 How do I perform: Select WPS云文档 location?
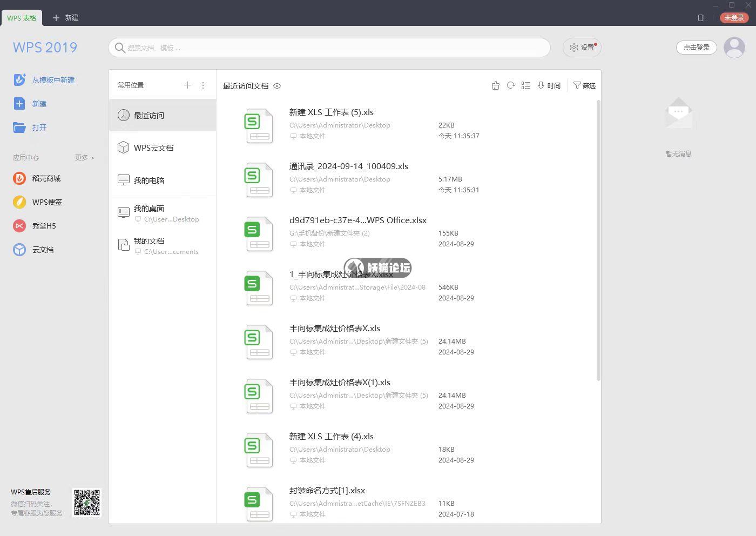pos(163,148)
